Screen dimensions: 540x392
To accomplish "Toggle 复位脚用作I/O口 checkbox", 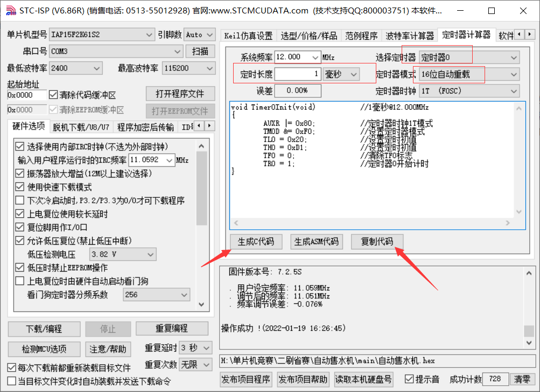I will [x=19, y=227].
